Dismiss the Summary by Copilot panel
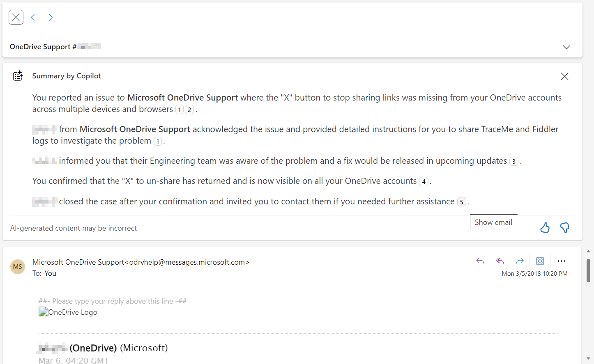This screenshot has width=594, height=364. pos(564,76)
